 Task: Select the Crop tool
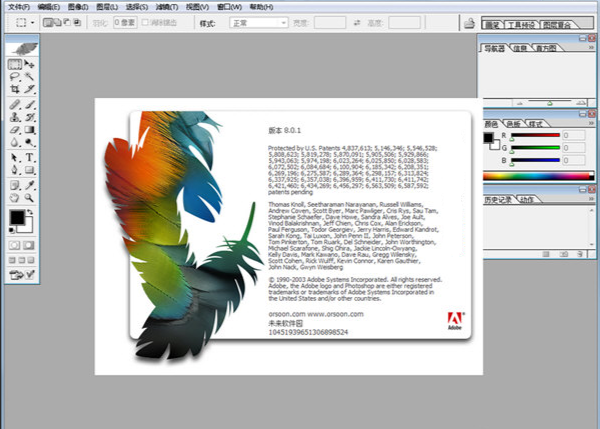tap(15, 89)
